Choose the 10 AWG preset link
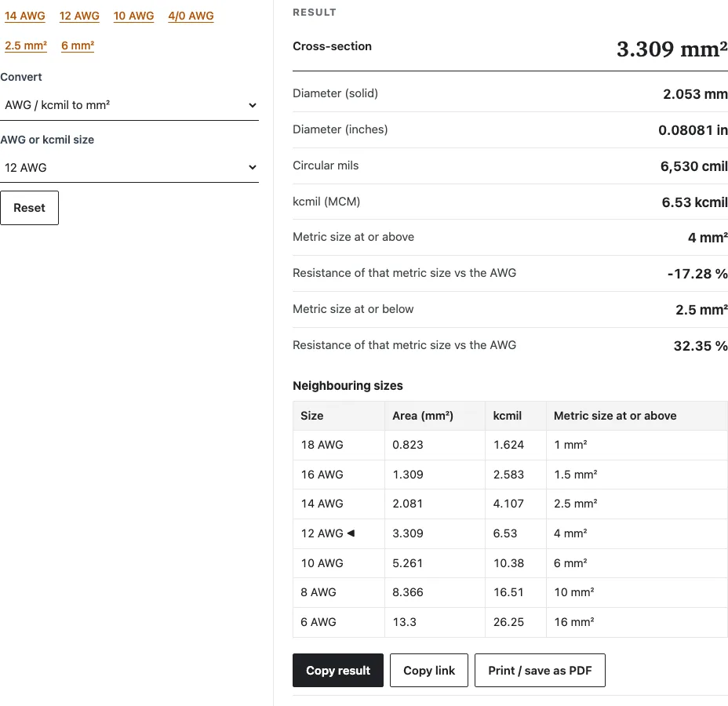728x706 pixels. pos(133,16)
